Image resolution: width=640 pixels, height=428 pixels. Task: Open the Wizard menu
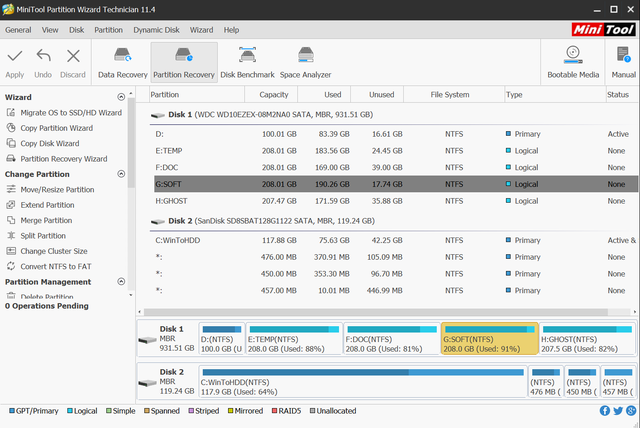(x=201, y=30)
